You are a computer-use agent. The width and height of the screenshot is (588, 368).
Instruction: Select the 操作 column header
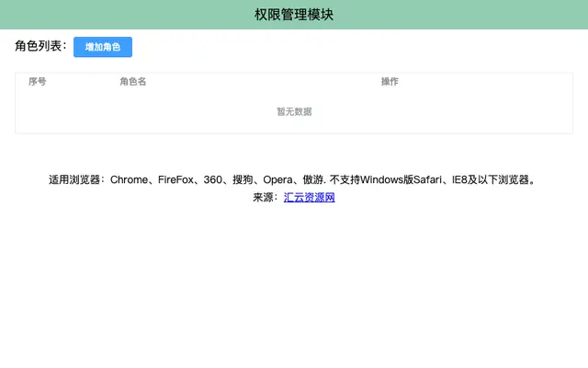tap(390, 82)
